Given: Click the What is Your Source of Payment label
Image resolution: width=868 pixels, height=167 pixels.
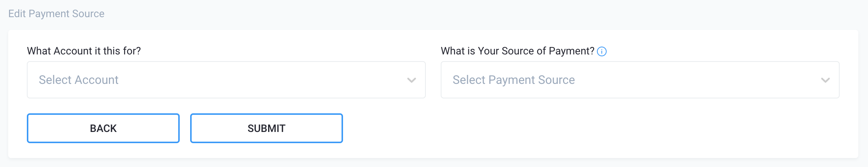Looking at the screenshot, I should click(518, 51).
